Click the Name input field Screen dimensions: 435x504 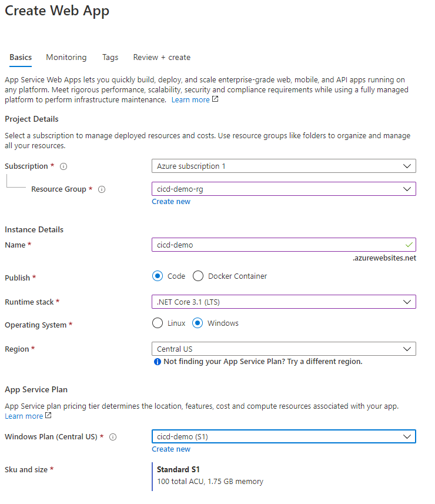(x=284, y=245)
